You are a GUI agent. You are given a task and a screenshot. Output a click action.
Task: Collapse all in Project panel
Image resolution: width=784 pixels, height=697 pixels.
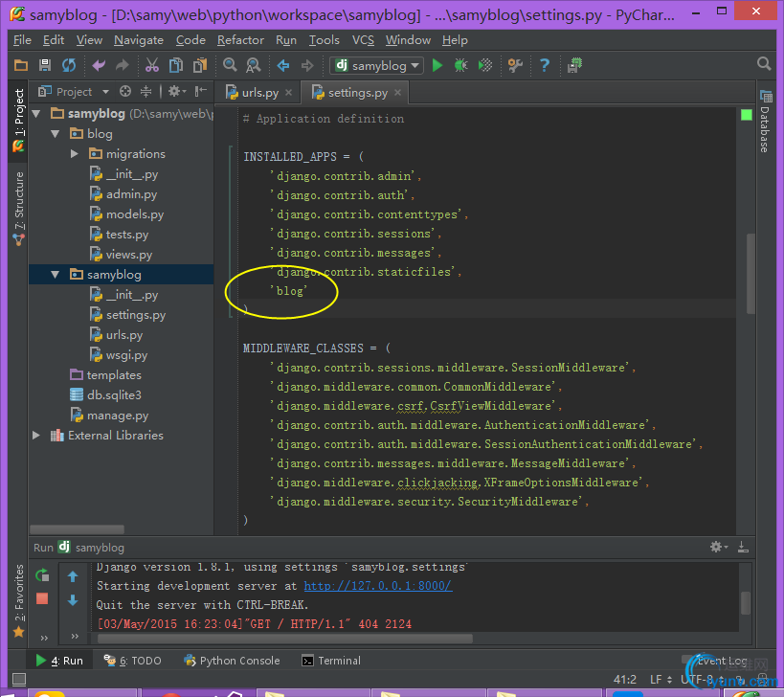pyautogui.click(x=146, y=92)
